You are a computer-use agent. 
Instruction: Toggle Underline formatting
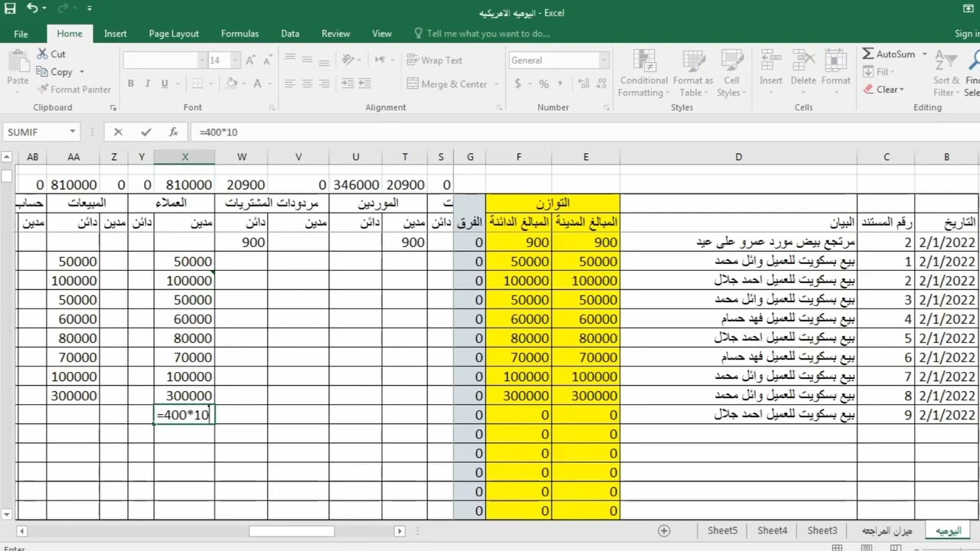coord(166,84)
